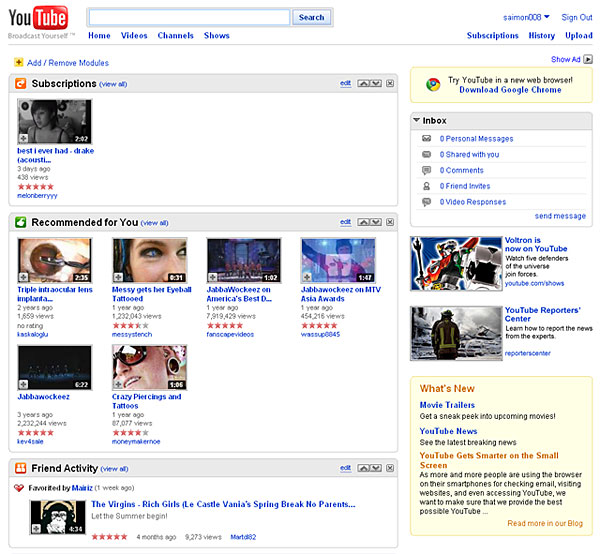Screen dimensions: 600x554
Task: Open Jabbawockeez on MTV Asia Awards thumbnail
Action: (338, 261)
